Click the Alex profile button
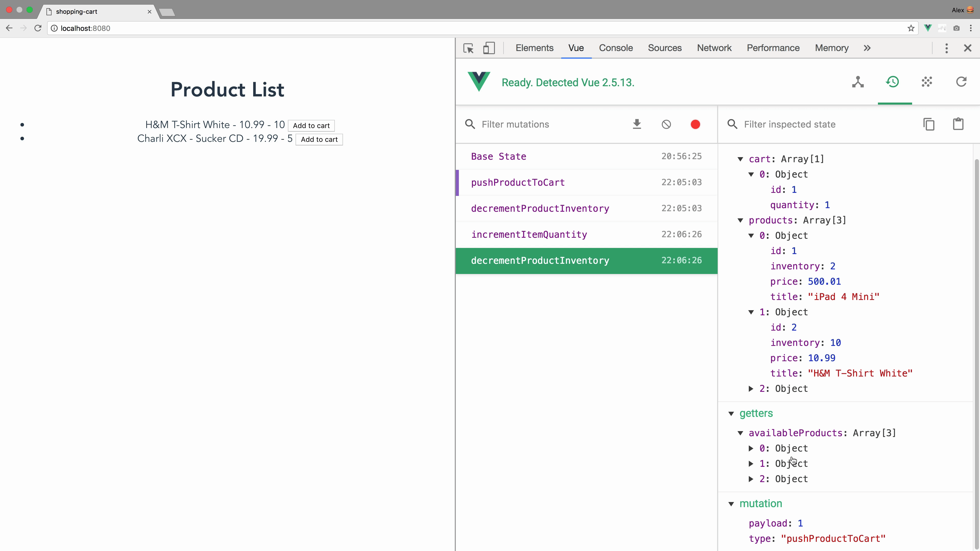Screen dimensions: 980x551 point(962,10)
